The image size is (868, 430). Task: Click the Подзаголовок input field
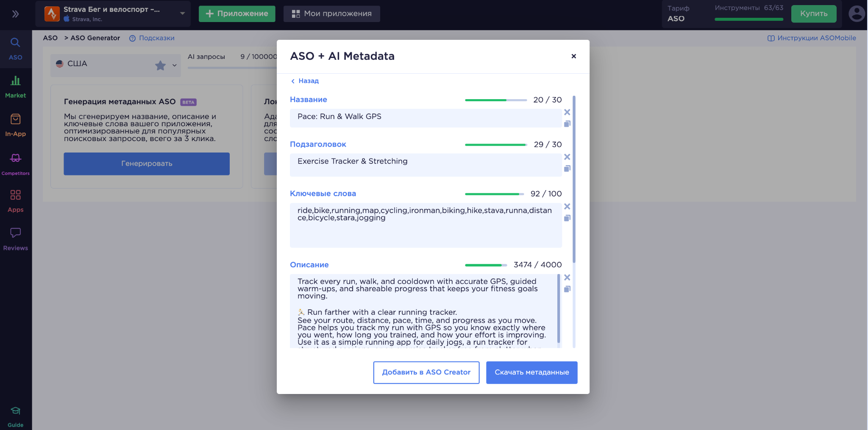(426, 165)
